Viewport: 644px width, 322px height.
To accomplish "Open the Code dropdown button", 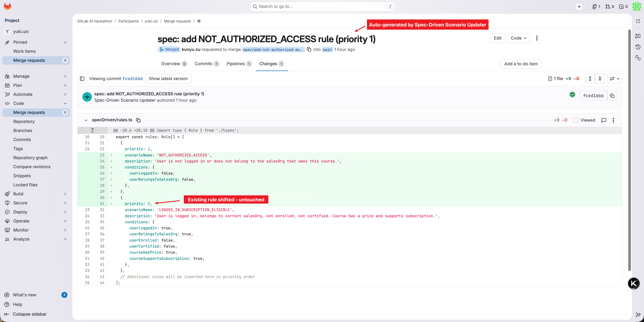I will 518,38.
